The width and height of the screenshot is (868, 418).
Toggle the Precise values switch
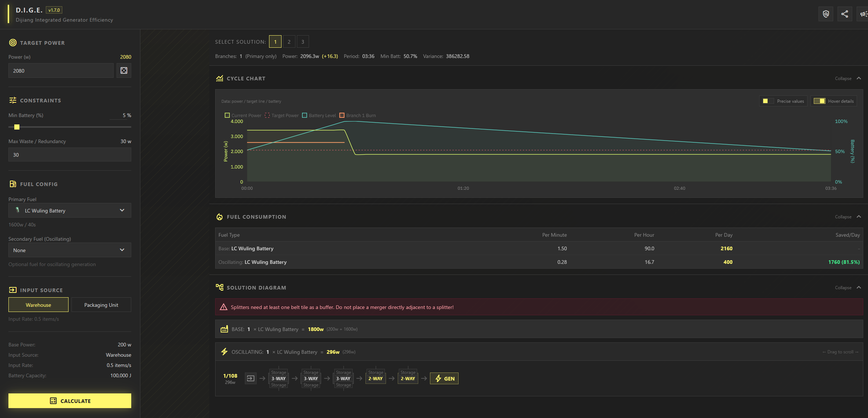tap(768, 101)
